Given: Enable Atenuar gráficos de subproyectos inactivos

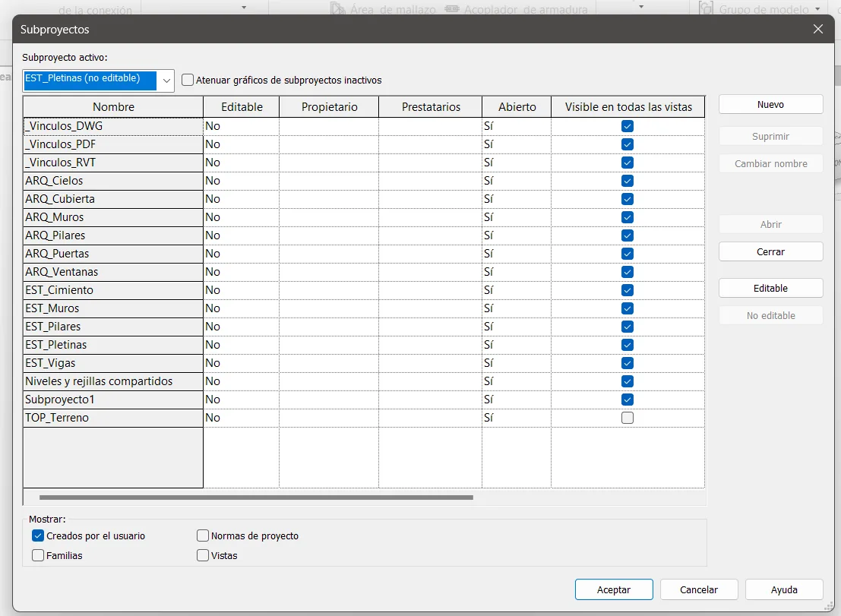Looking at the screenshot, I should [x=187, y=80].
